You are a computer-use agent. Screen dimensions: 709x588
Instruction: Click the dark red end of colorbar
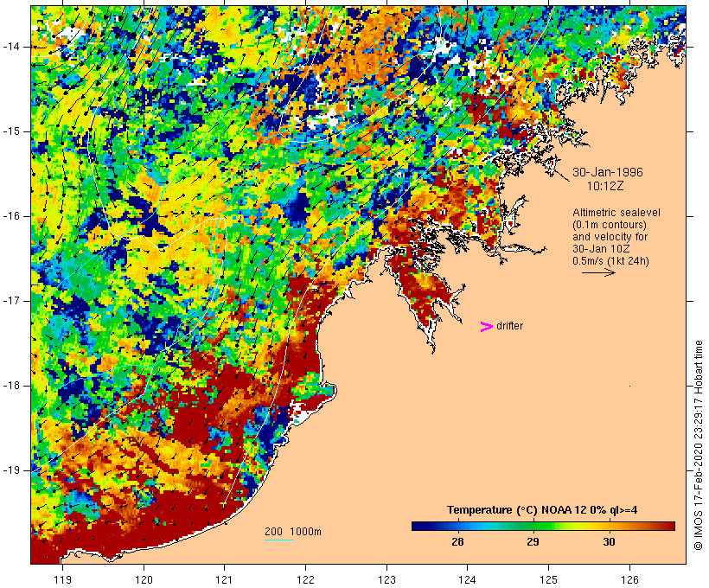[668, 526]
